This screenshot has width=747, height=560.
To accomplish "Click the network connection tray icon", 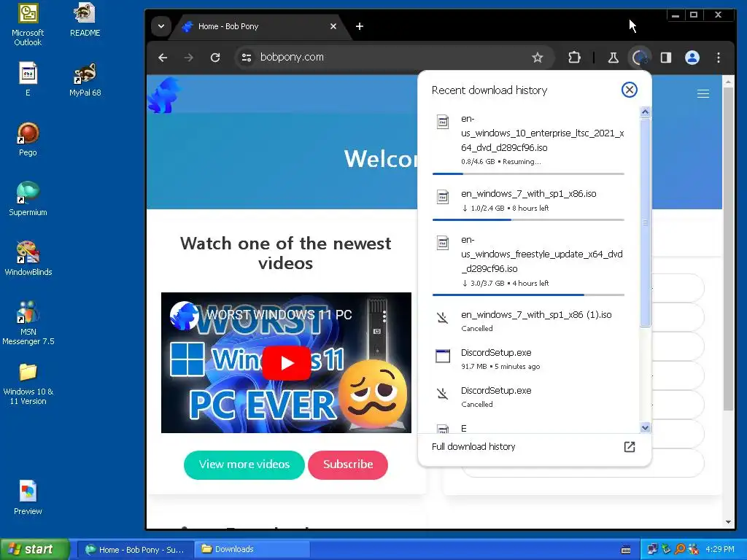I will point(652,549).
